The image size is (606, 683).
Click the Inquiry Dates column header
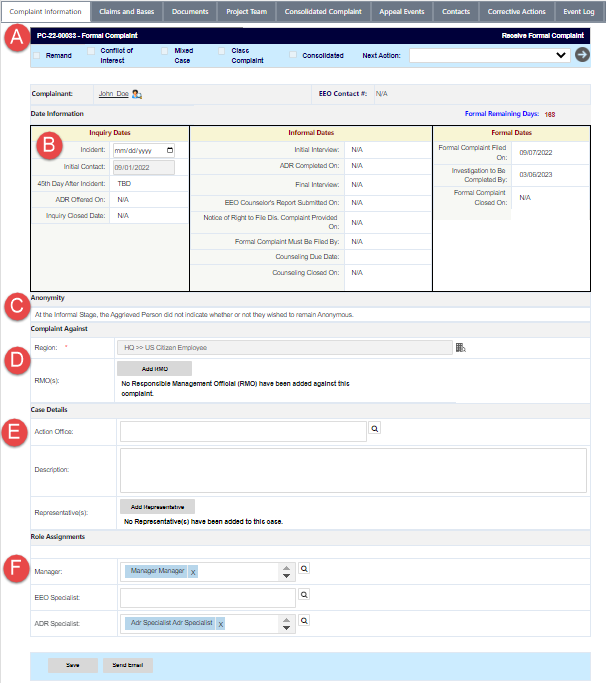(110, 133)
